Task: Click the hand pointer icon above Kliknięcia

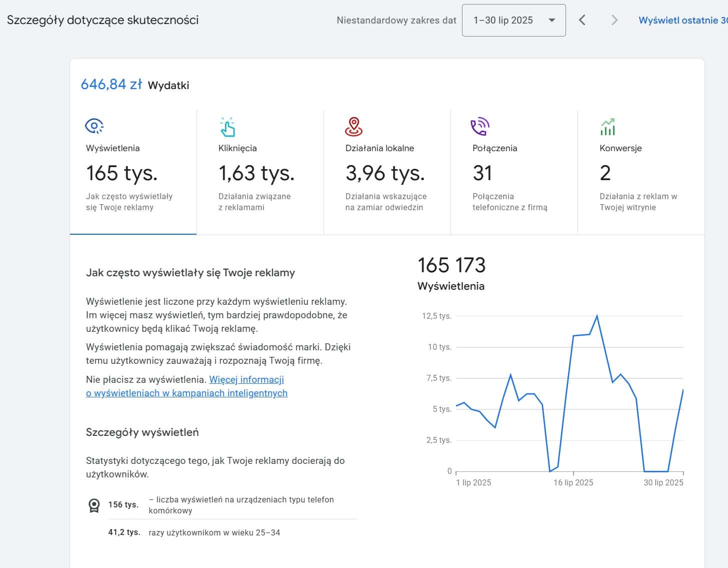Action: coord(227,127)
